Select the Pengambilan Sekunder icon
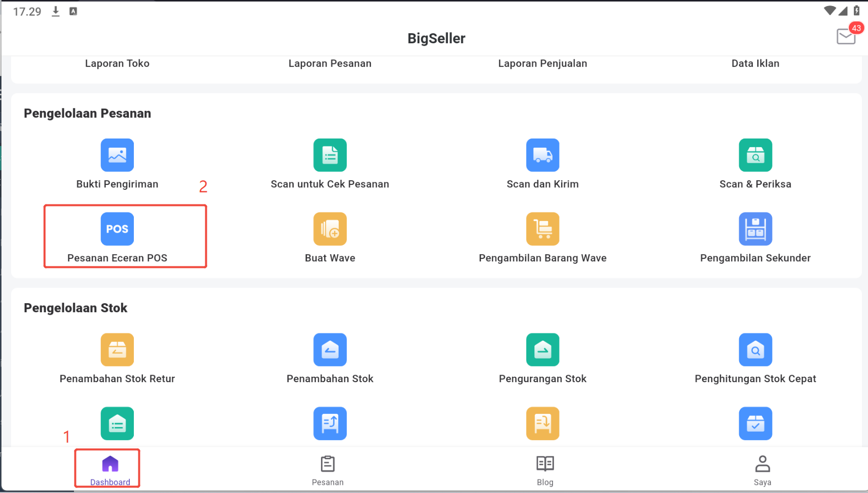 (x=755, y=229)
